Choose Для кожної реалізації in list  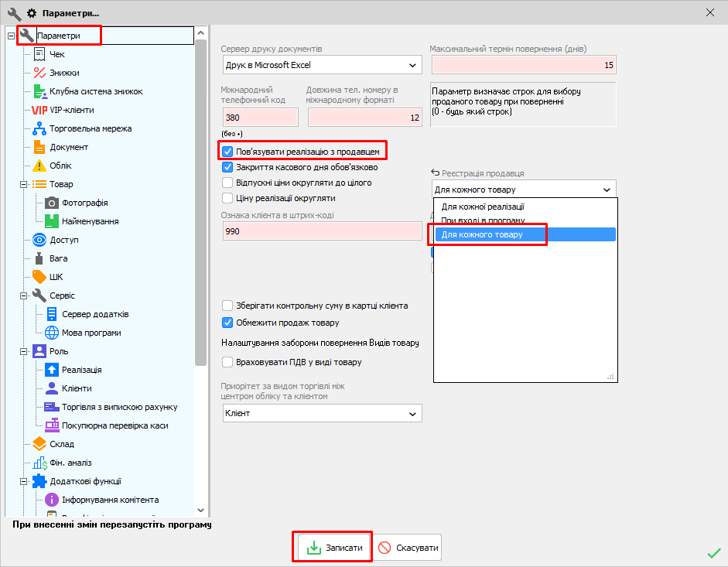click(483, 207)
